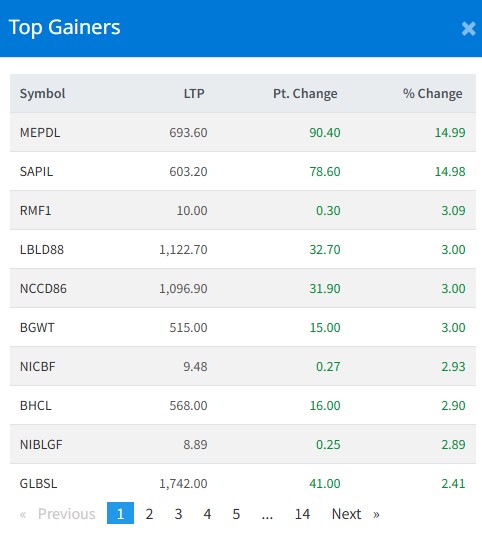Viewport: 482px width, 547px height.
Task: Go to page 2 of gainers
Action: [x=149, y=514]
